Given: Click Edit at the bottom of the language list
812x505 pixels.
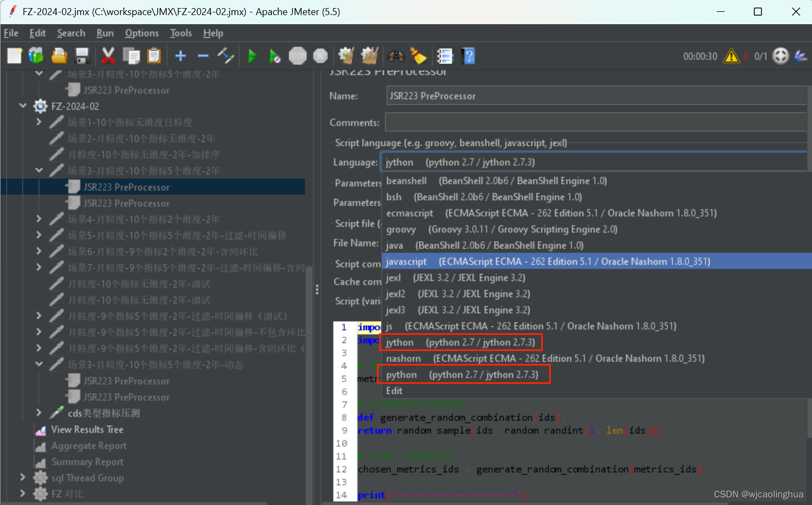Looking at the screenshot, I should point(394,390).
